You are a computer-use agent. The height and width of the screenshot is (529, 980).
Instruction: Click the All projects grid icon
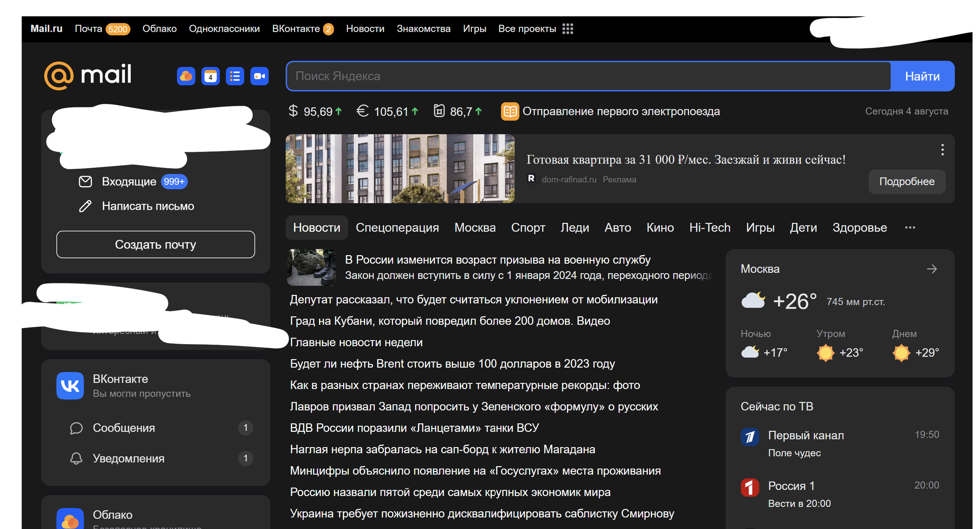click(568, 29)
